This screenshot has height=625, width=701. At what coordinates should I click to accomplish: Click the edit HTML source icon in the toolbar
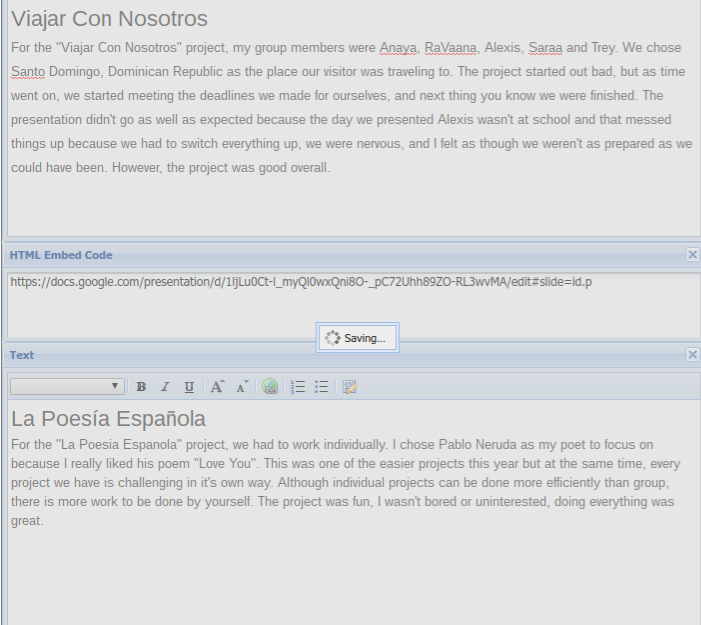[x=350, y=387]
